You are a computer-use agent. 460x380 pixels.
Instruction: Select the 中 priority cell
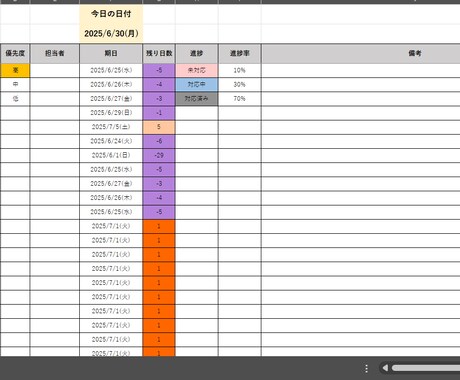pos(15,85)
